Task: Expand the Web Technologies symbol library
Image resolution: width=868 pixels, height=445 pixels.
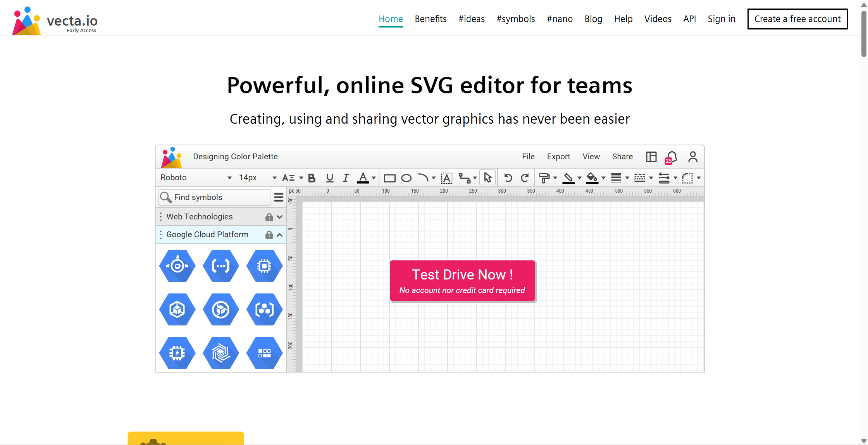Action: (x=279, y=217)
